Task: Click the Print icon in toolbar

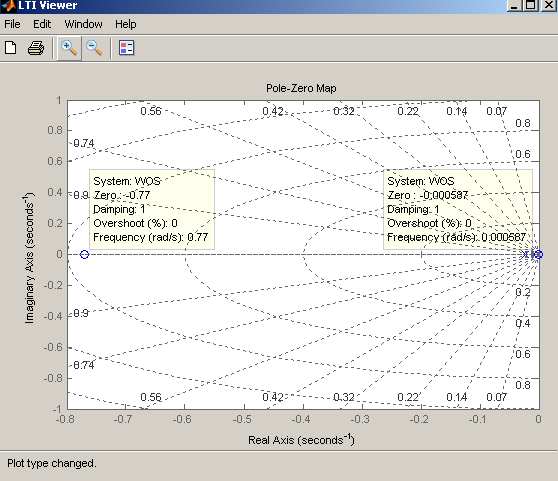Action: pyautogui.click(x=36, y=48)
